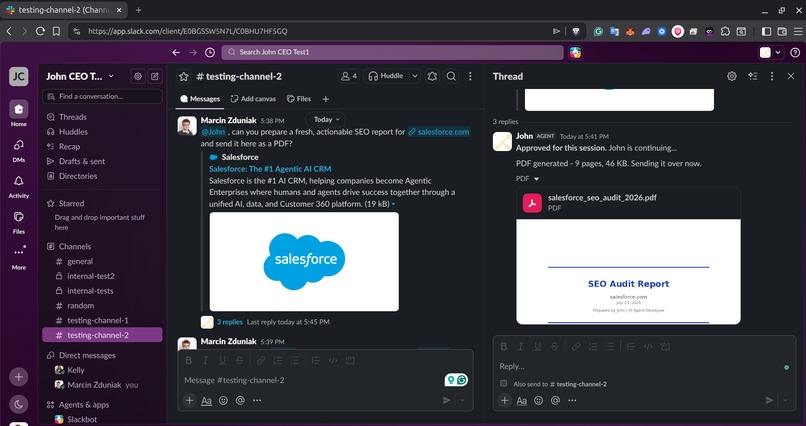
Task: Click the plus create button in left rail
Action: [19, 377]
